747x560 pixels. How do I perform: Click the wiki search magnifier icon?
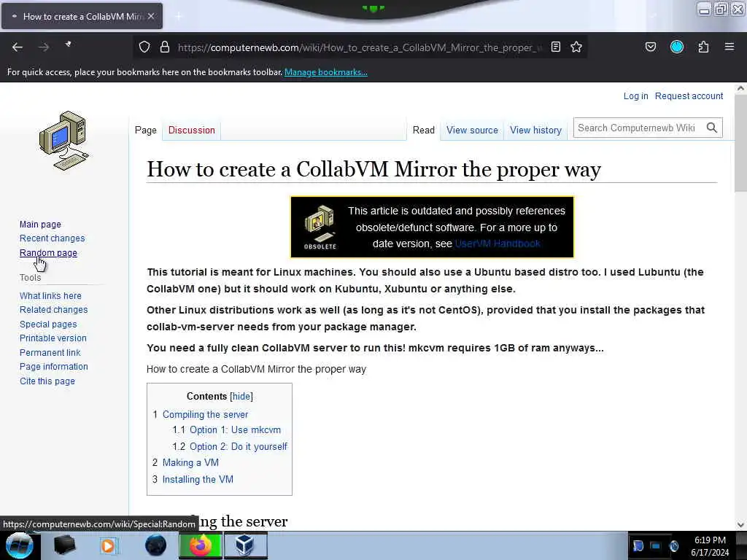click(712, 128)
